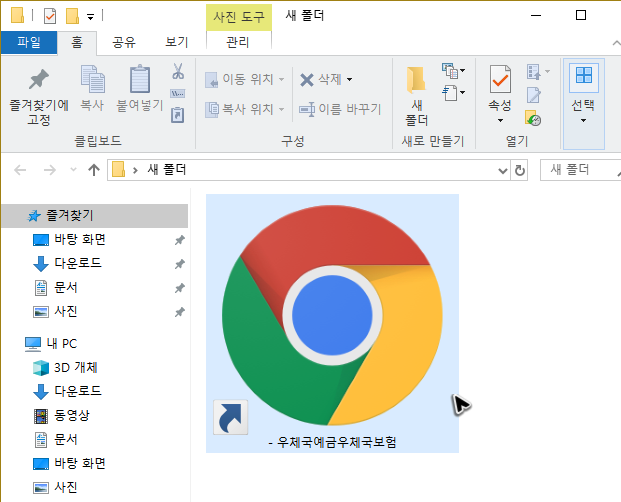Open 바탕 화면 under 내 PC

tap(80, 463)
